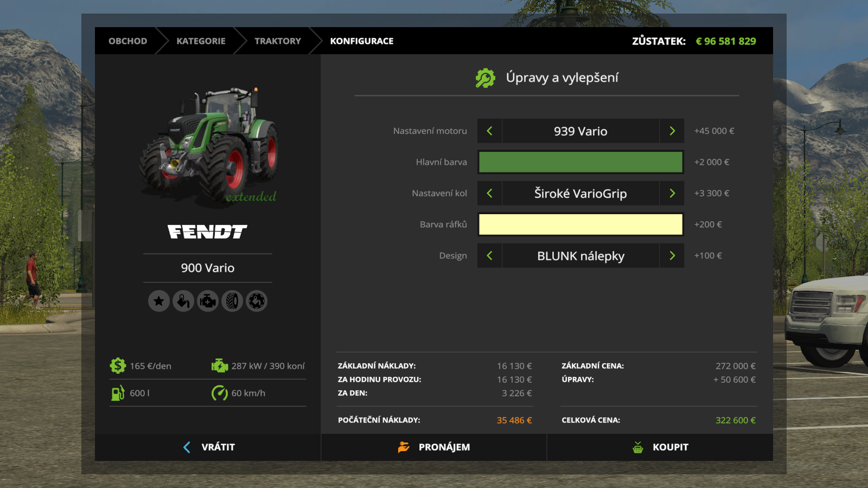Click the wheel rim badge icon
Image resolution: width=868 pixels, height=488 pixels.
(x=257, y=301)
